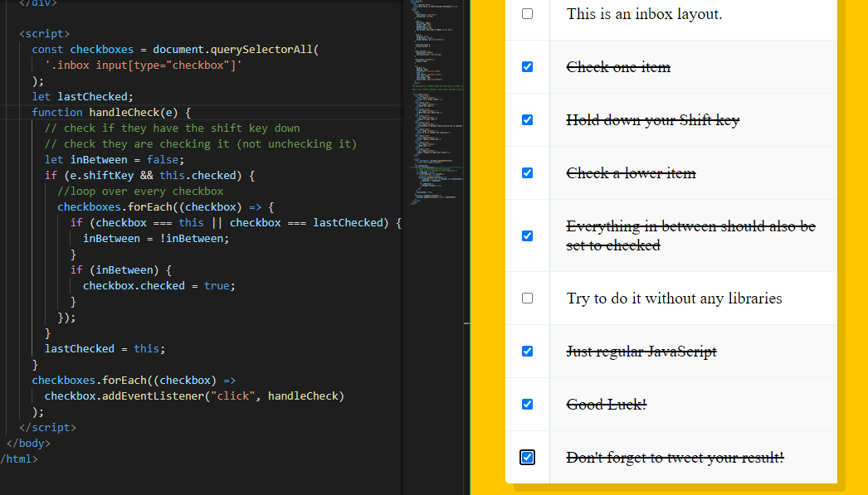This screenshot has height=495, width=868.
Task: Click the 'Check one item' strikethrough text
Action: (618, 67)
